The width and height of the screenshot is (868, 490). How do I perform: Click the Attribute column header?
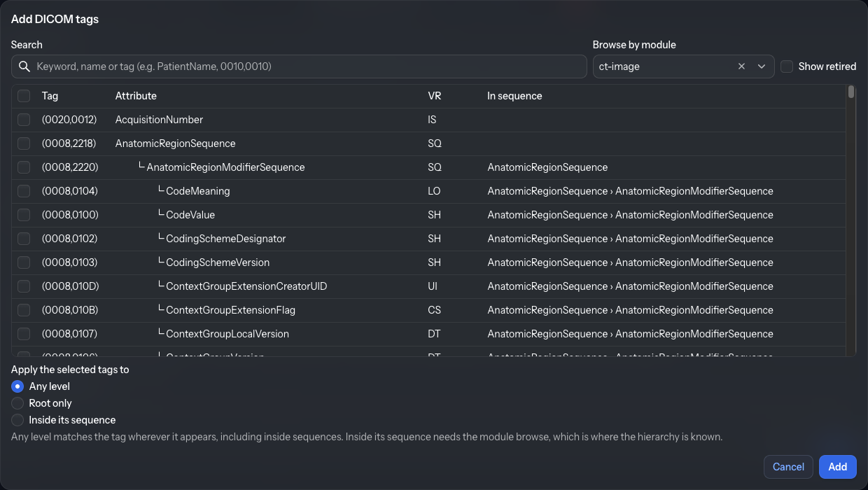click(x=136, y=96)
